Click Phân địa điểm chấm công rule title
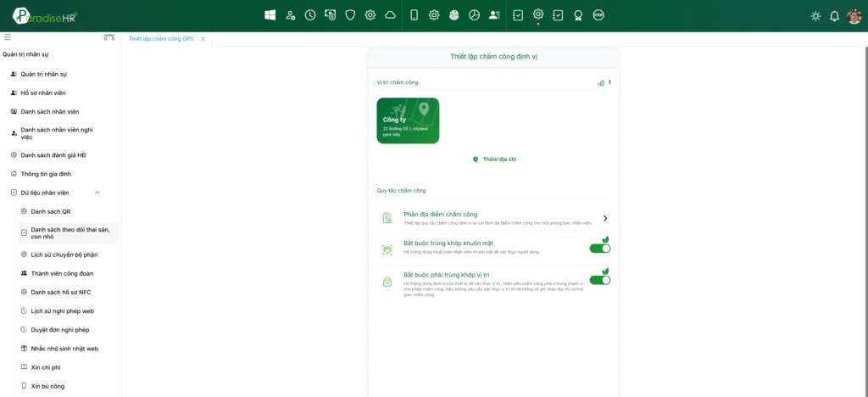The width and height of the screenshot is (868, 397). click(441, 215)
